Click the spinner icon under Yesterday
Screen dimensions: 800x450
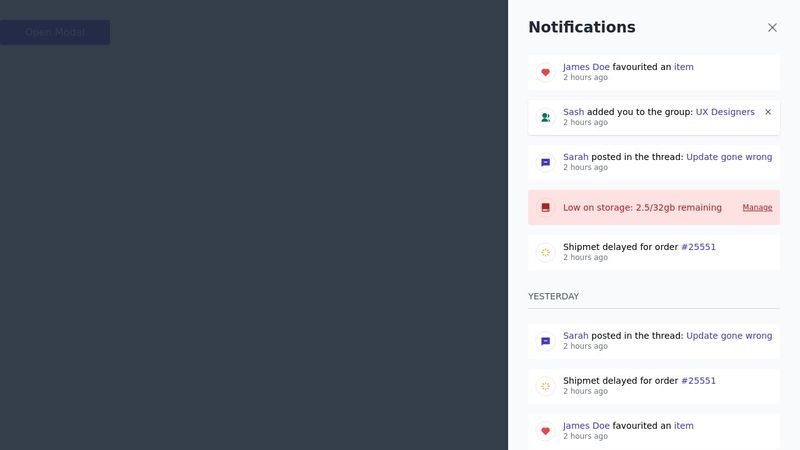coord(545,386)
